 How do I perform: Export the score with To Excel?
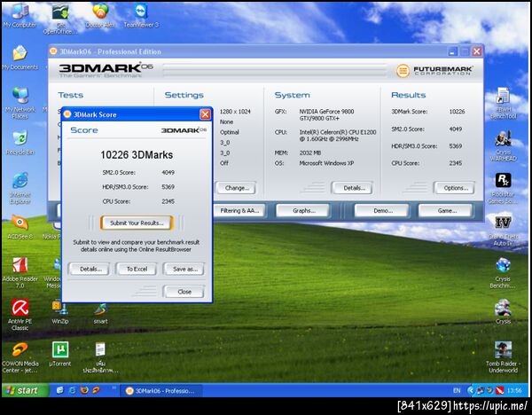point(137,269)
